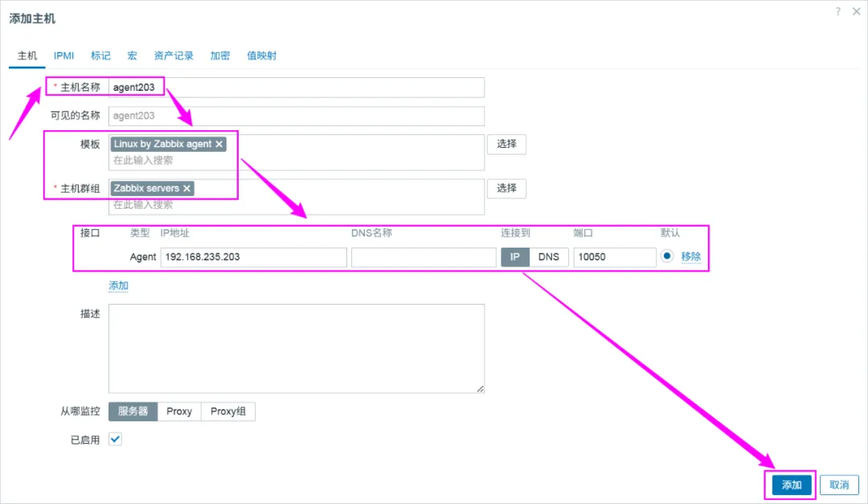Click the 添加 interface link
868x504 pixels.
click(118, 285)
